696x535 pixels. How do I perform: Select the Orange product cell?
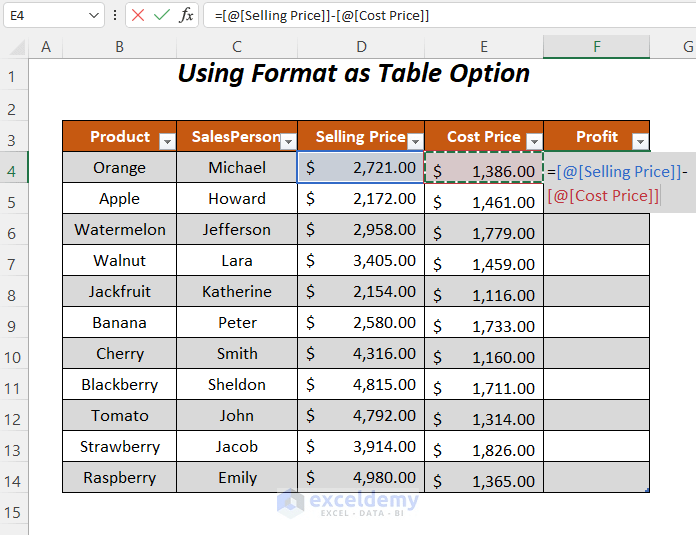point(119,167)
